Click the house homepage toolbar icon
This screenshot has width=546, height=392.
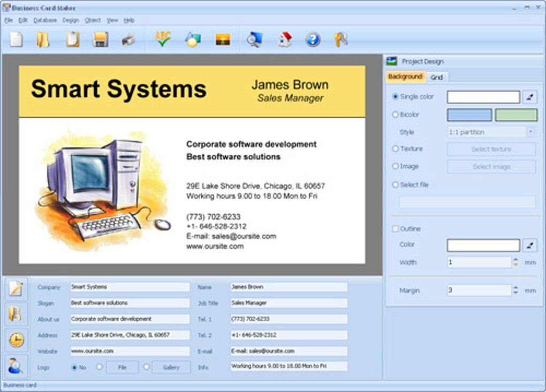tap(285, 40)
